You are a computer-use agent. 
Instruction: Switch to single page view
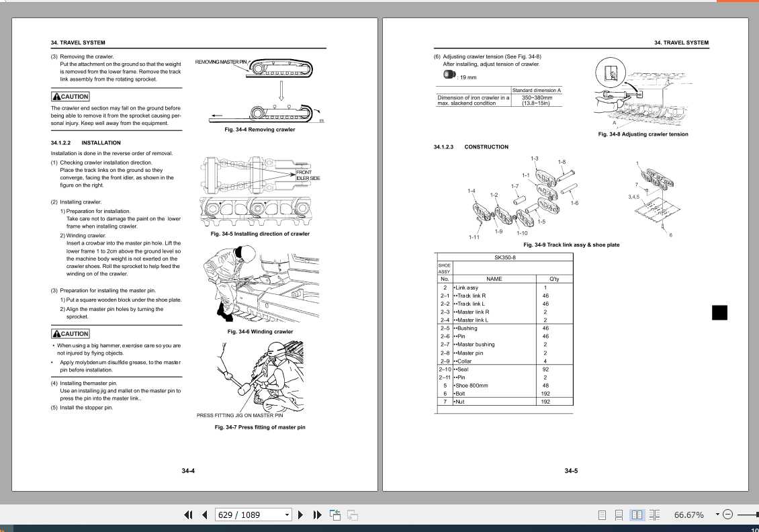[602, 515]
